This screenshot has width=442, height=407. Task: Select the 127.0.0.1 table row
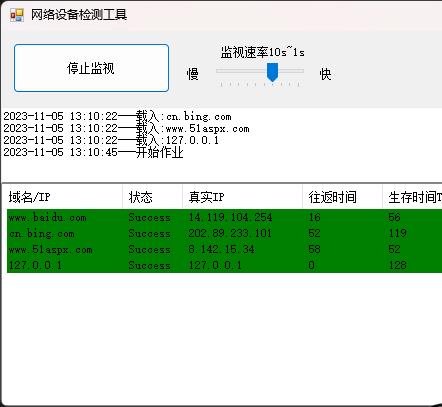[224, 265]
